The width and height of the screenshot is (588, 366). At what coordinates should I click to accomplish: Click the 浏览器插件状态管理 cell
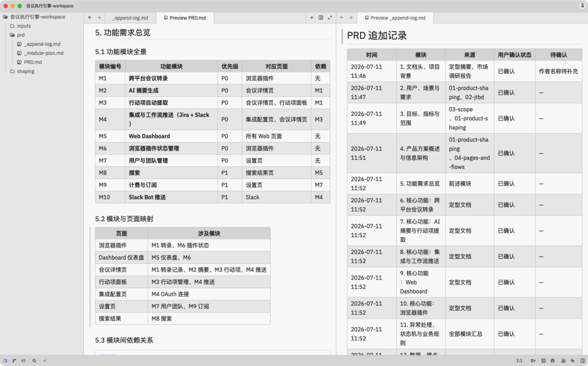tap(171, 148)
